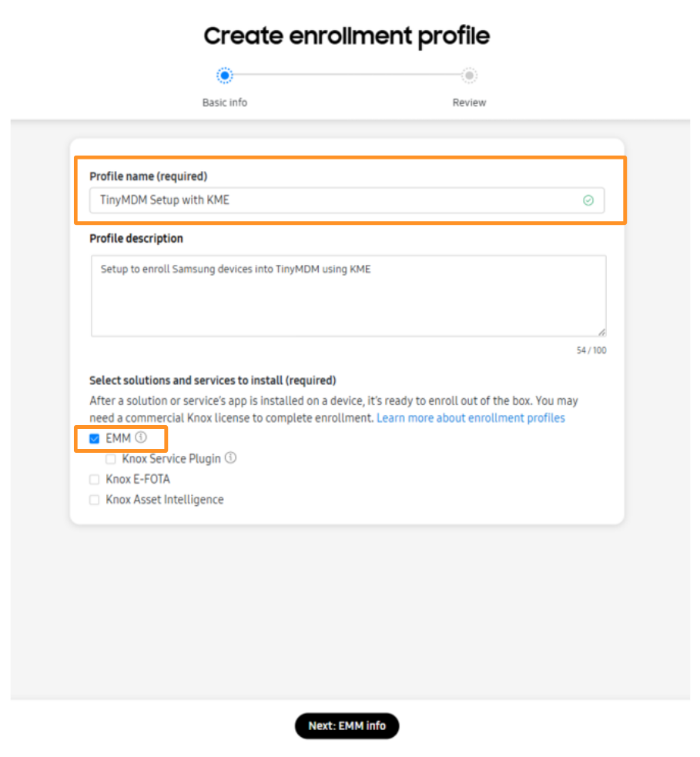Open Learn more about enrollment profiles link
The height and width of the screenshot is (757, 700).
471,418
